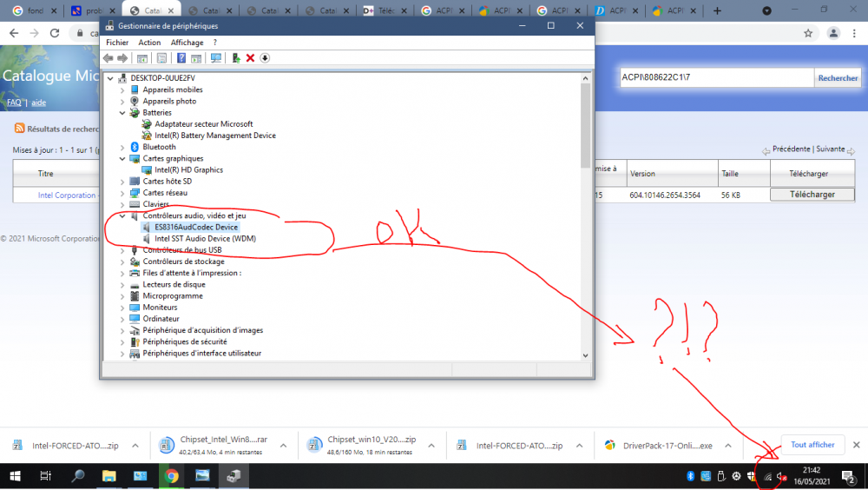Click the show/hide action pane toolbar icon
This screenshot has height=490, width=868.
(x=196, y=58)
